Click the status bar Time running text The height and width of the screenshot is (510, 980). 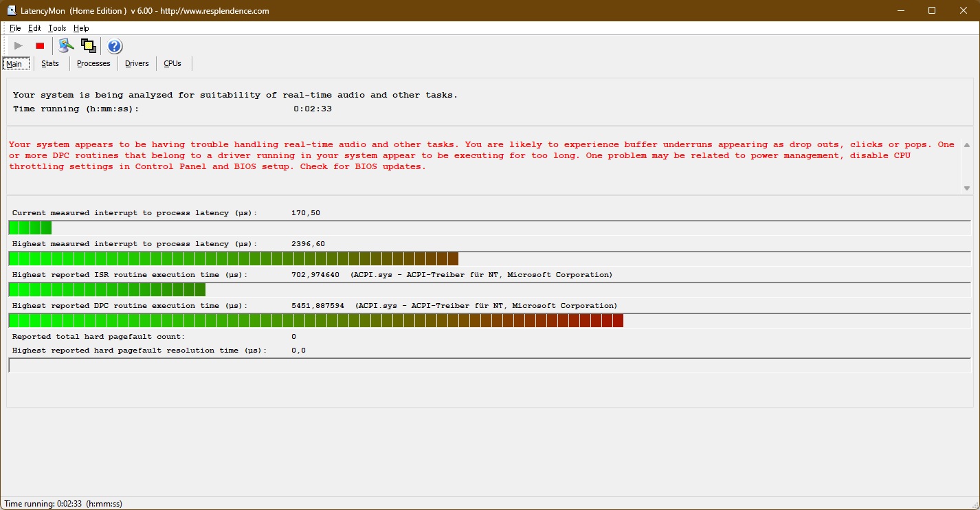63,504
